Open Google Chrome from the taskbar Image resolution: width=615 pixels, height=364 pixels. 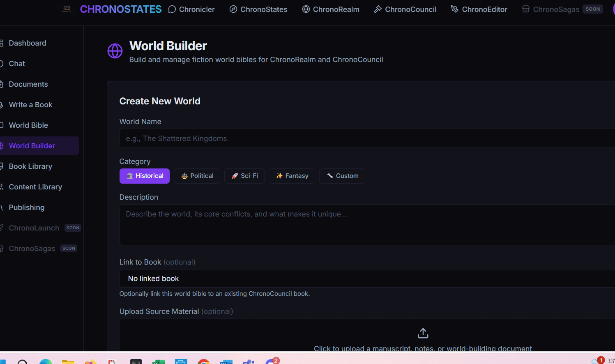[203, 362]
